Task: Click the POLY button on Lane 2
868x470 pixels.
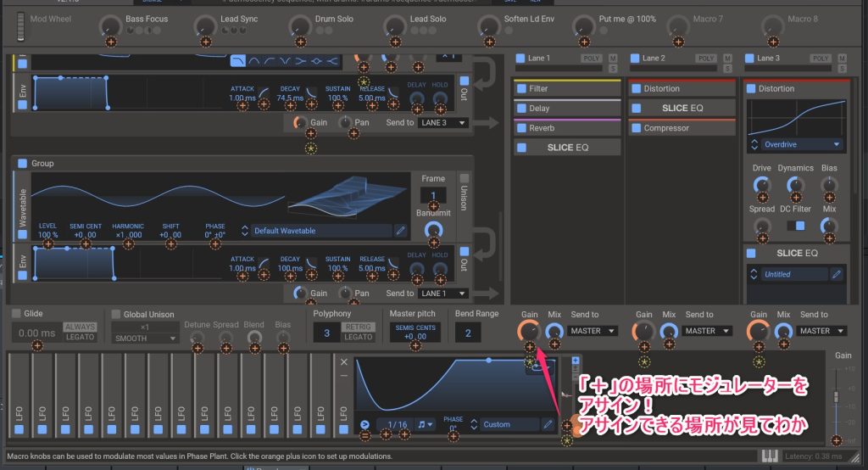Action: click(705, 58)
